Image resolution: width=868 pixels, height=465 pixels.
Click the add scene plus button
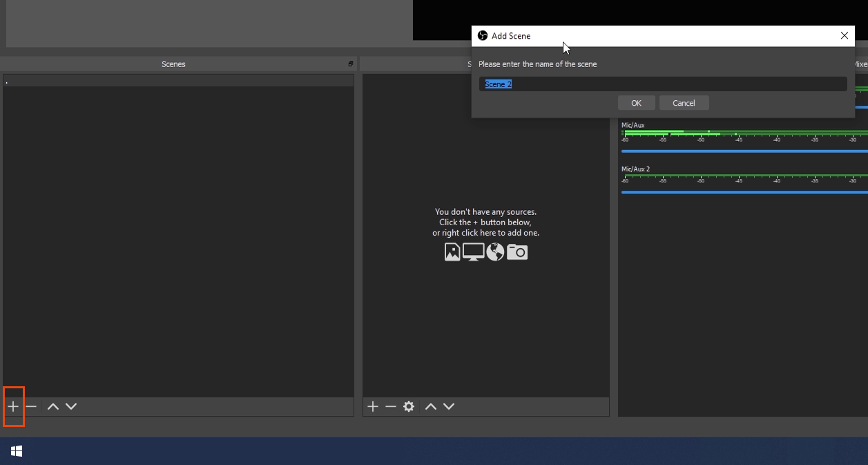coord(13,407)
